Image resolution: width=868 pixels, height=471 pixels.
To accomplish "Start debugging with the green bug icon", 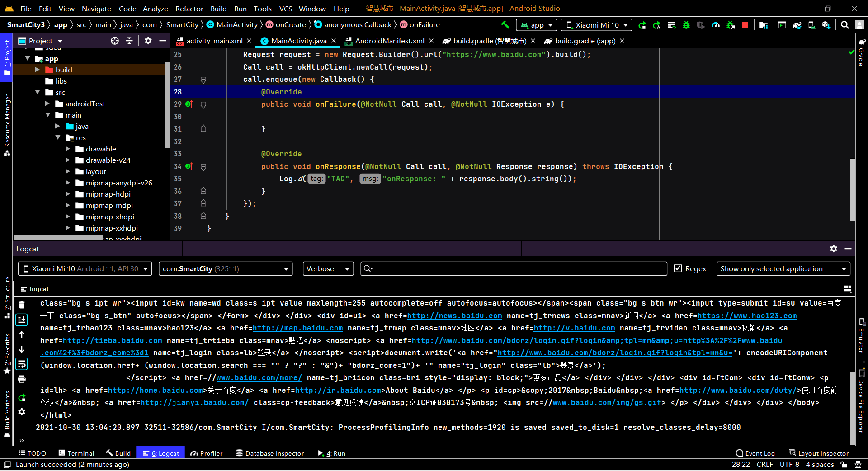I will click(x=686, y=25).
